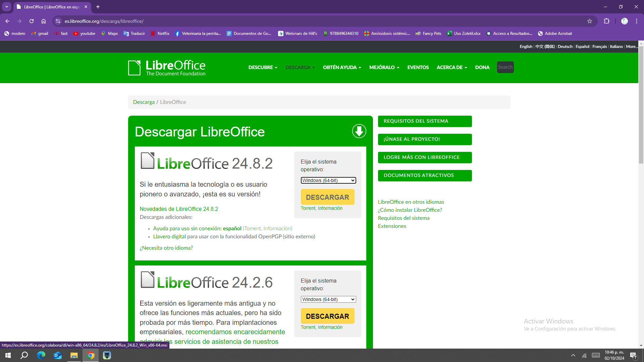Open OS selector for LibreOffice 24.2.6
The image size is (644, 362).
[x=328, y=299]
